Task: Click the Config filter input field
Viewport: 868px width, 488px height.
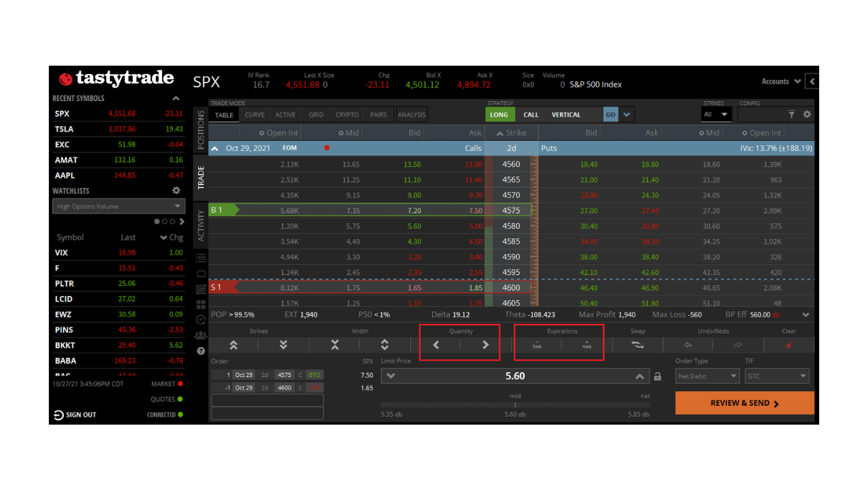Action: 762,115
